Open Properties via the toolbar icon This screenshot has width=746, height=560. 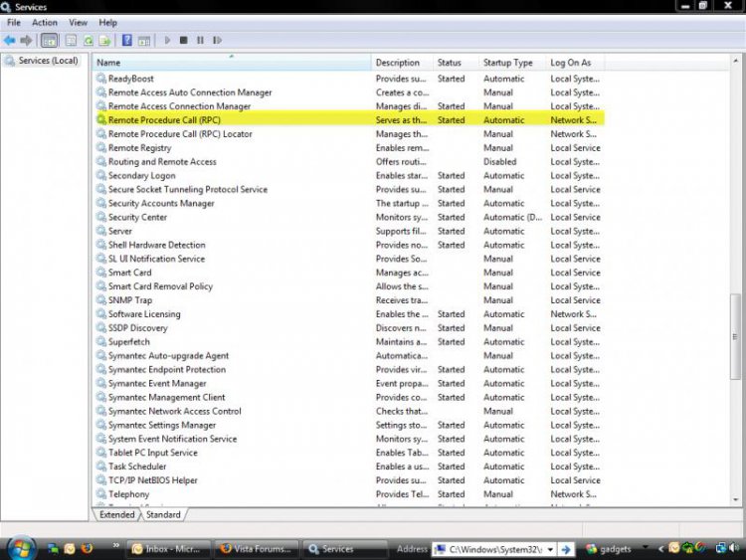click(x=71, y=41)
